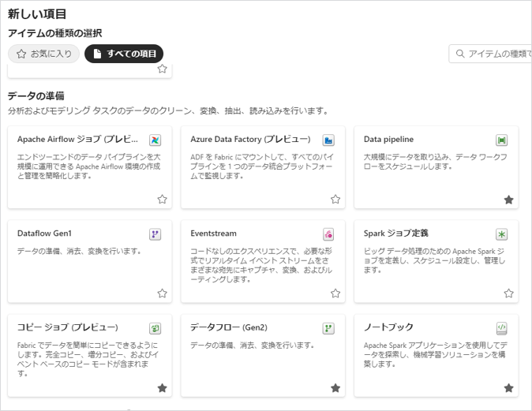Click the データの準備 section heading
532x411 pixels.
tap(36, 96)
